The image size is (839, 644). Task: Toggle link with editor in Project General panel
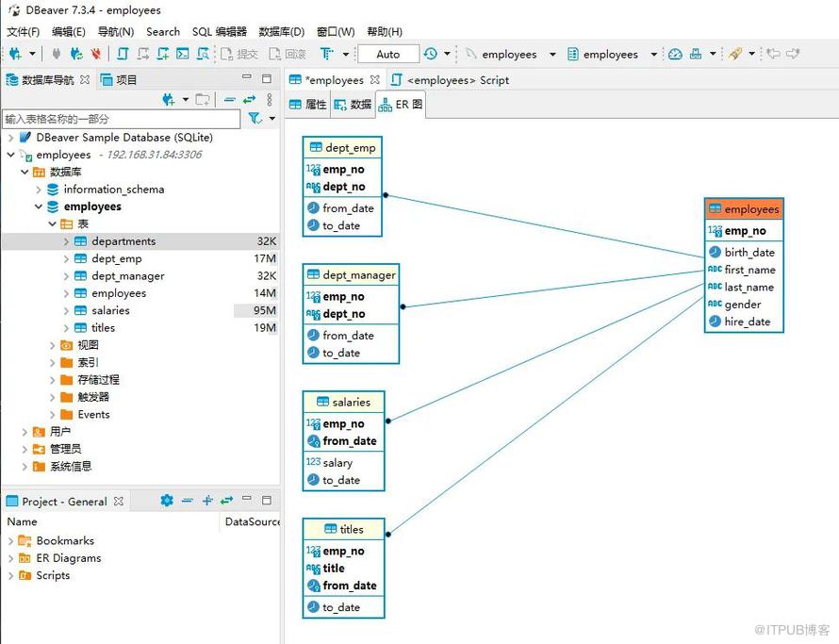tap(227, 501)
